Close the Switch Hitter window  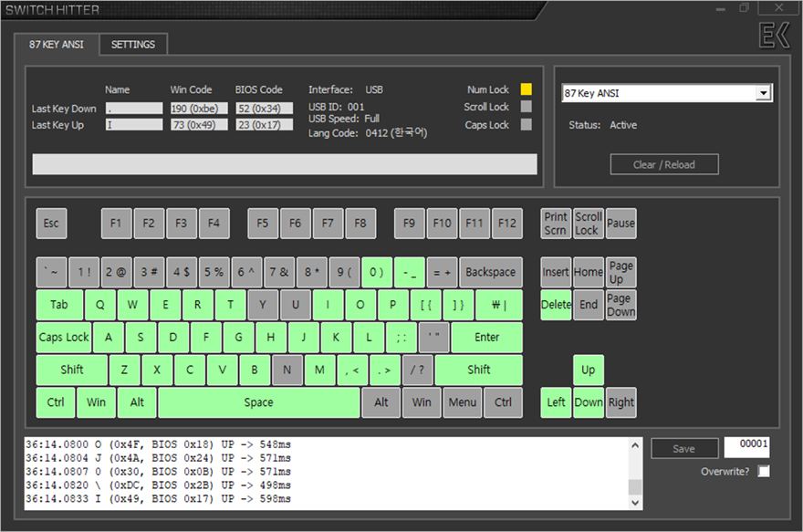pos(779,7)
